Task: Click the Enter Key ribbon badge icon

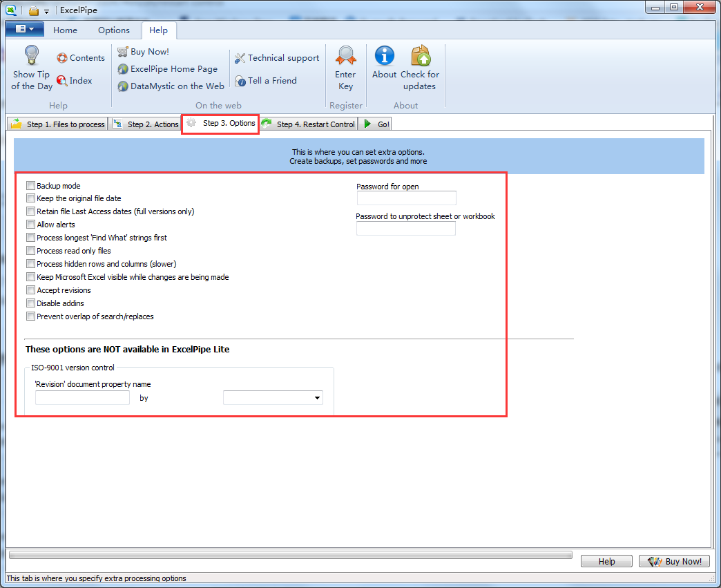Action: click(346, 55)
